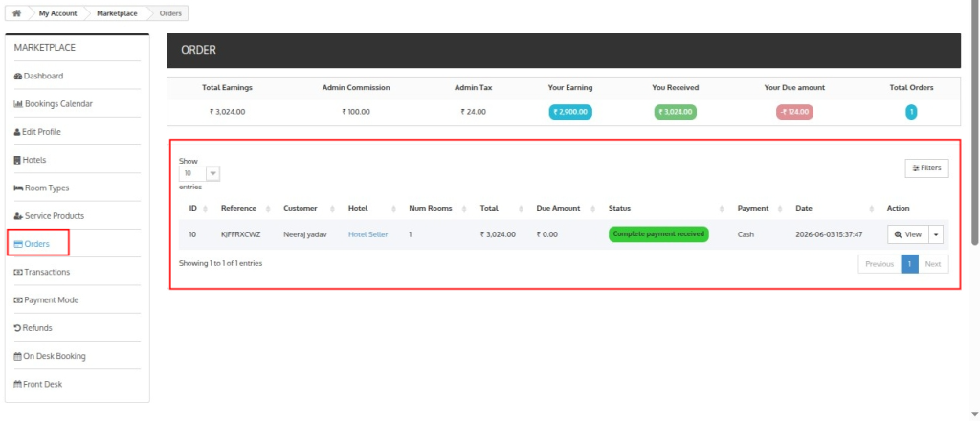The width and height of the screenshot is (980, 421).
Task: Click scrollbar down arrow
Action: (x=975, y=414)
